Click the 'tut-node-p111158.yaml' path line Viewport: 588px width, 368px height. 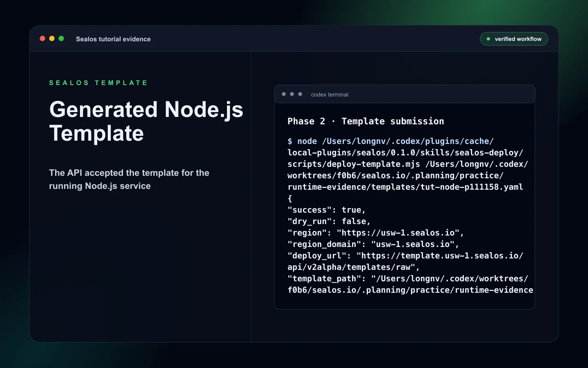coord(405,187)
